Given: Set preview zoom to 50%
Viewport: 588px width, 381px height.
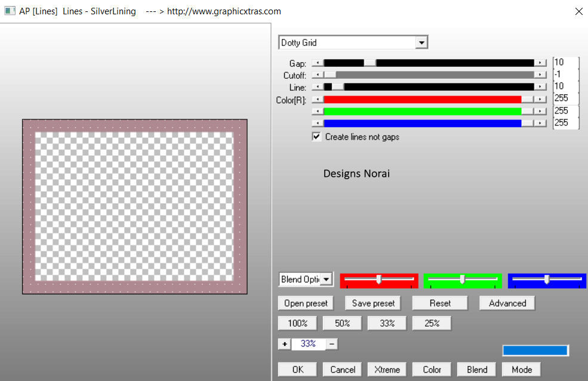Looking at the screenshot, I should (342, 323).
